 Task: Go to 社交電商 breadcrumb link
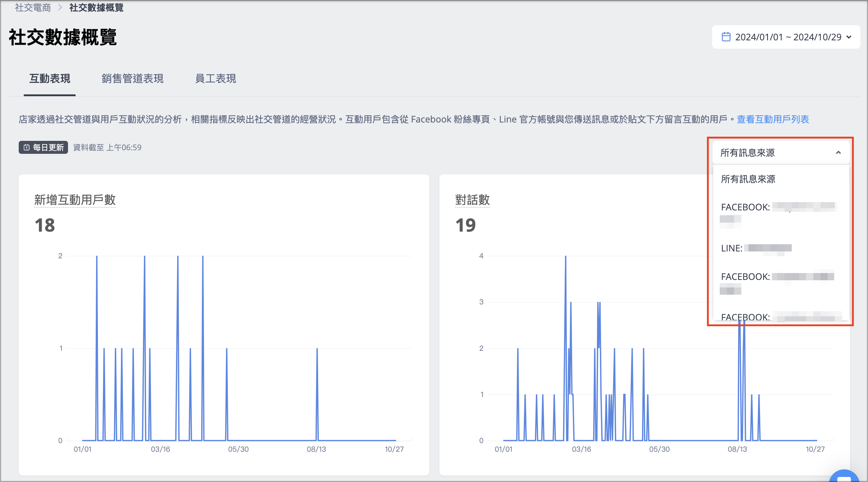[x=33, y=8]
